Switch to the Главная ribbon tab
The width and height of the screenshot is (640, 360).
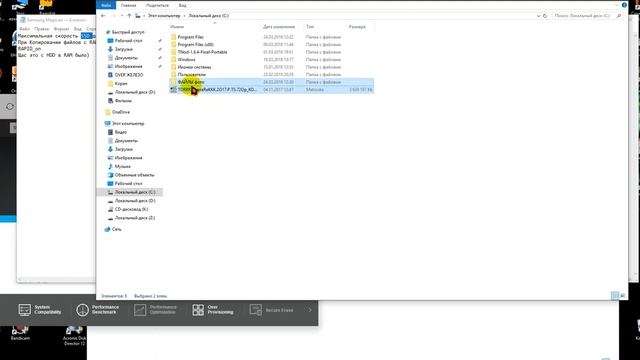128,5
